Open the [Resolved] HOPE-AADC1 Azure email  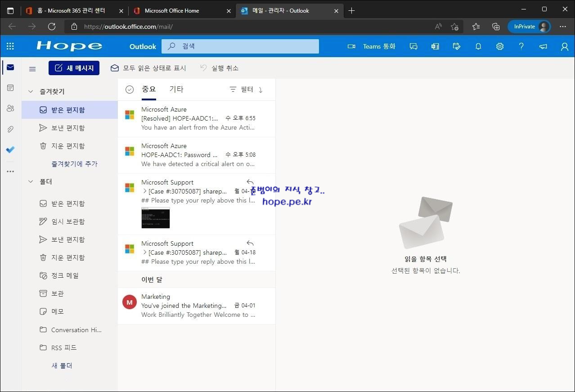point(197,119)
